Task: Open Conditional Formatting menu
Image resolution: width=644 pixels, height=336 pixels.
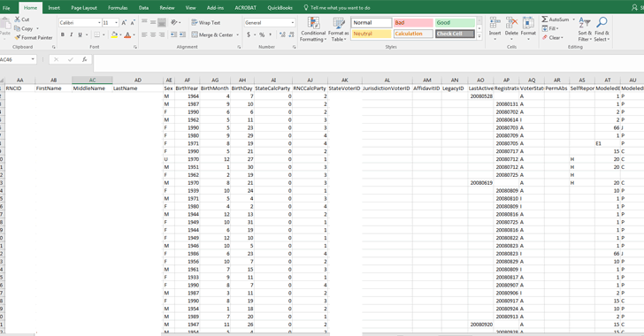Action: coord(313,29)
